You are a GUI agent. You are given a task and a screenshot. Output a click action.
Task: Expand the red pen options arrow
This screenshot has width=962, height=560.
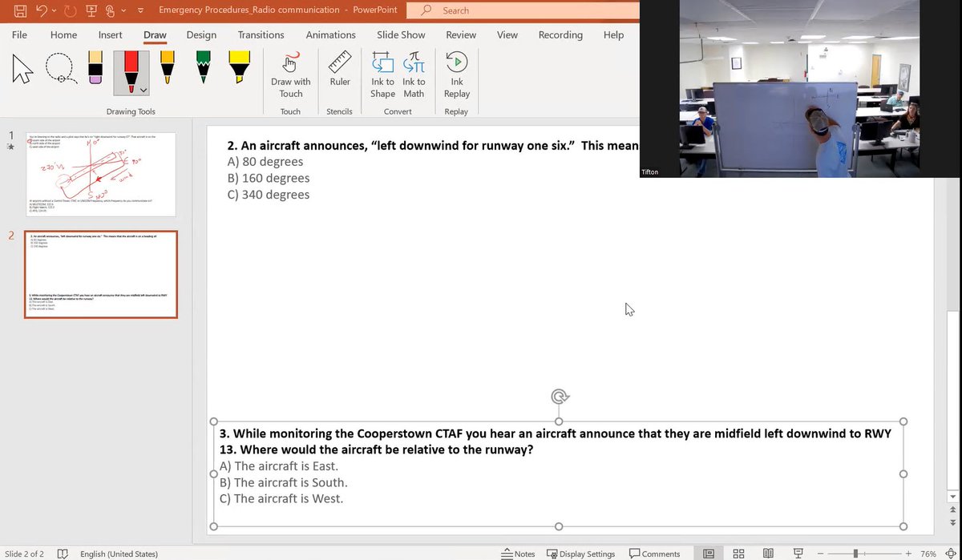click(143, 89)
